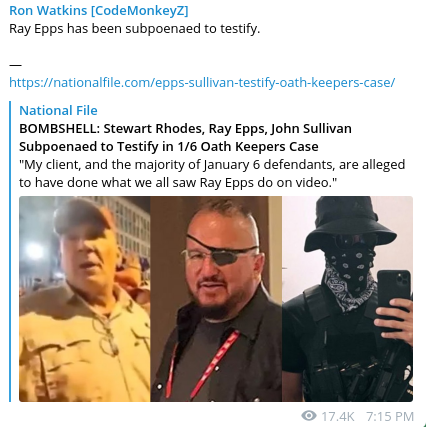Viewport: 426px width, 427px height.
Task: Open the photo of man in baseball cap
Action: click(x=85, y=299)
